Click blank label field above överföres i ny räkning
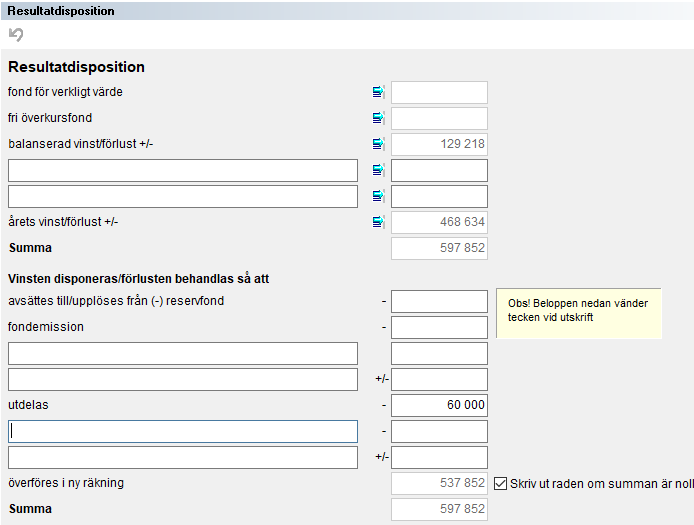This screenshot has width=694, height=525. (183, 458)
